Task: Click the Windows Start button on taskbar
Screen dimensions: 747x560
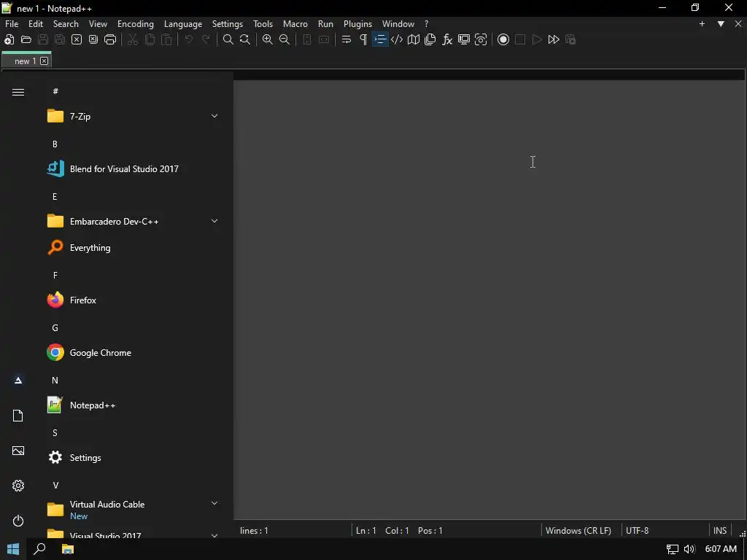Action: tap(13, 549)
